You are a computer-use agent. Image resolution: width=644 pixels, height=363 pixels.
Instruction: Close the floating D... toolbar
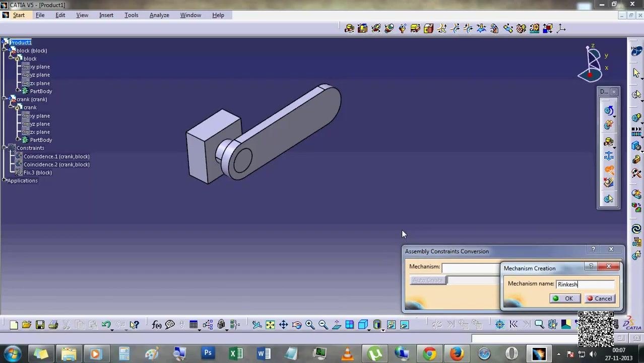(614, 92)
